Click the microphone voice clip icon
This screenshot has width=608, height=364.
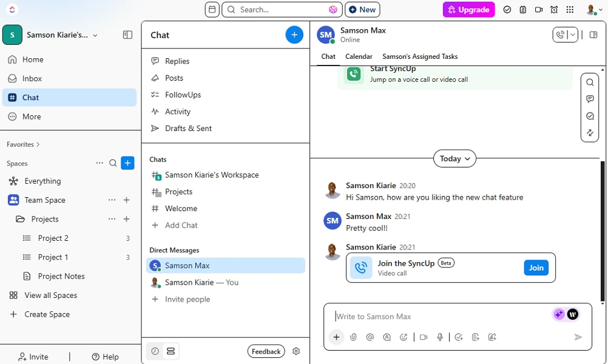(441, 337)
